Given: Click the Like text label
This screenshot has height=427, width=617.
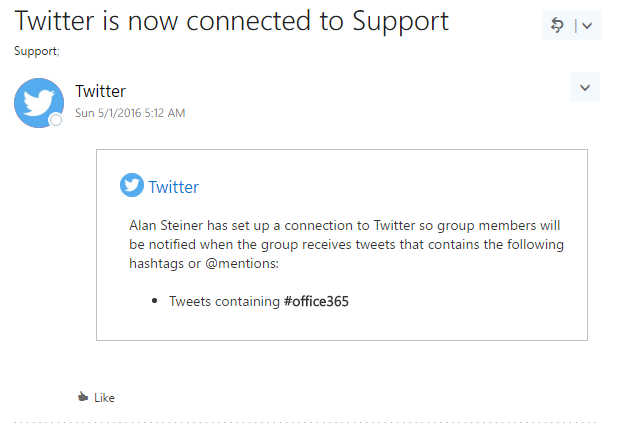Looking at the screenshot, I should [x=104, y=398].
